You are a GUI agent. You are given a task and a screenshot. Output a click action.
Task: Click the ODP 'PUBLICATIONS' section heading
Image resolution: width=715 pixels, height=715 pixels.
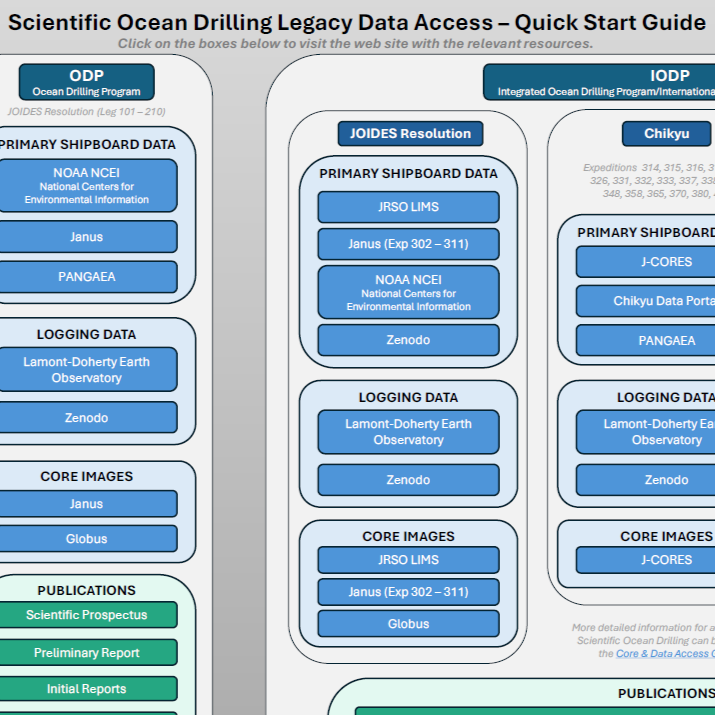pos(87,591)
